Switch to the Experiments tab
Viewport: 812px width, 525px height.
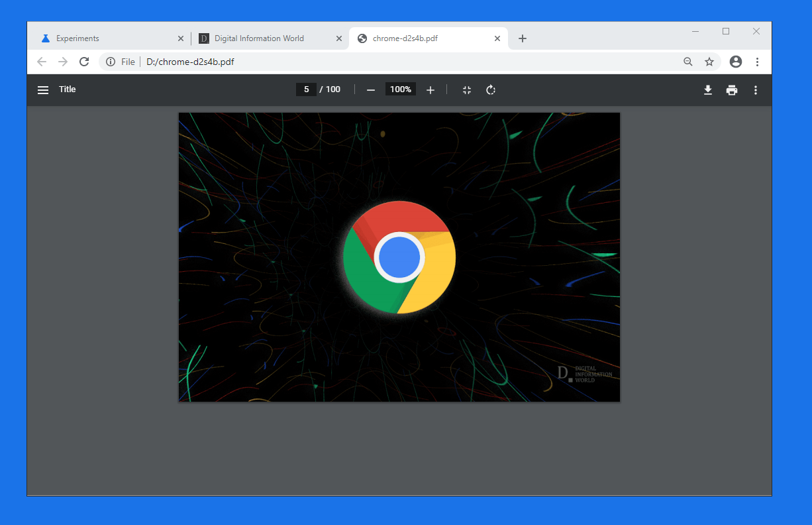pos(111,38)
